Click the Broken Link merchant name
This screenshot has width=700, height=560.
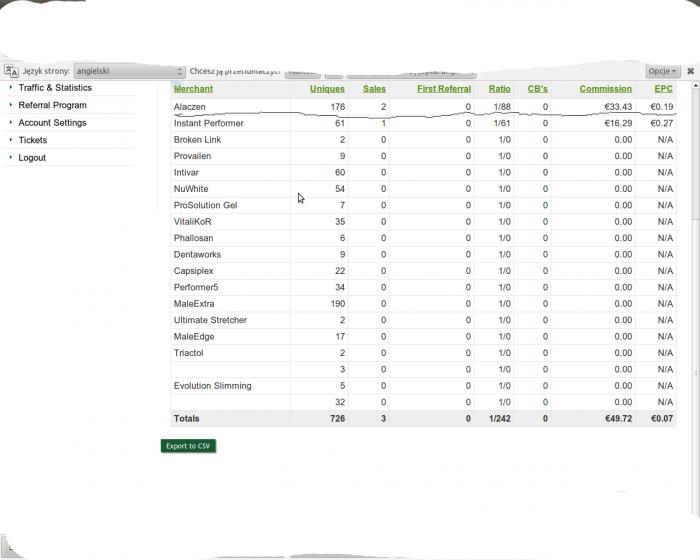point(197,140)
